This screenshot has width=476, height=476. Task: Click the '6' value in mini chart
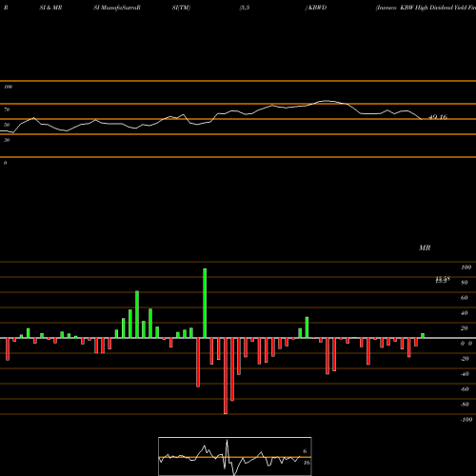[x=305, y=451]
